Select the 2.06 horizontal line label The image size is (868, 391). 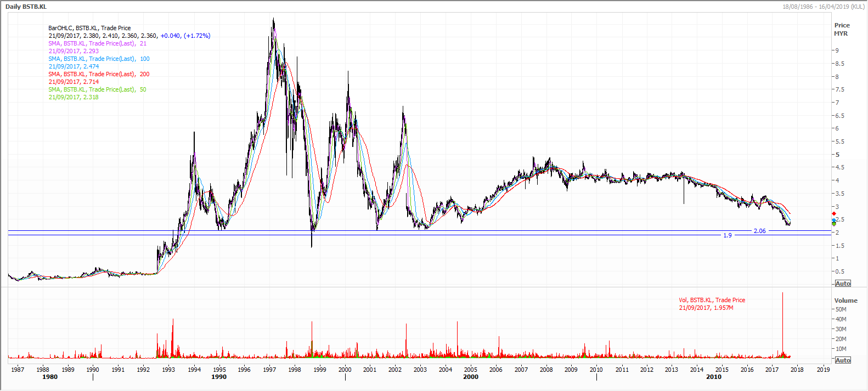tap(759, 231)
